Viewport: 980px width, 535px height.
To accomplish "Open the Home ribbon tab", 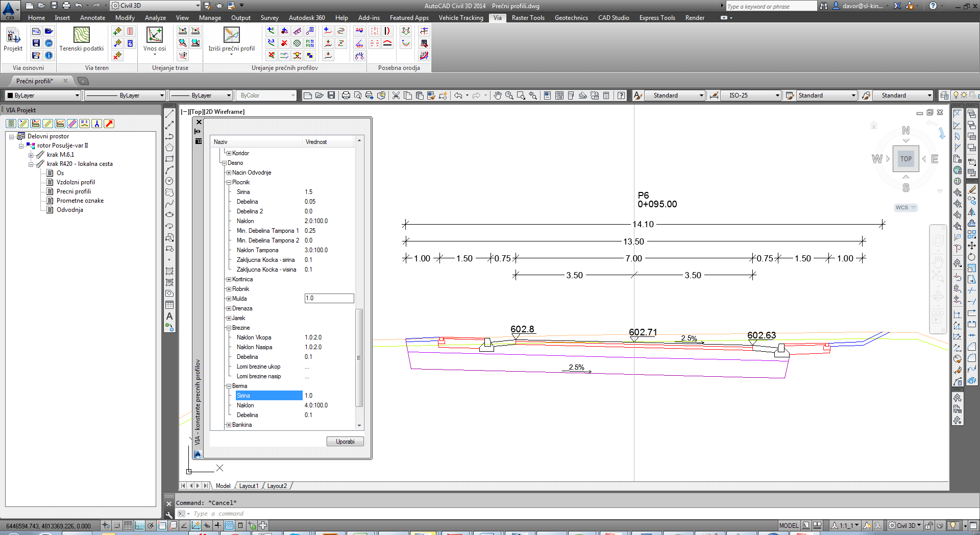I will pos(36,17).
